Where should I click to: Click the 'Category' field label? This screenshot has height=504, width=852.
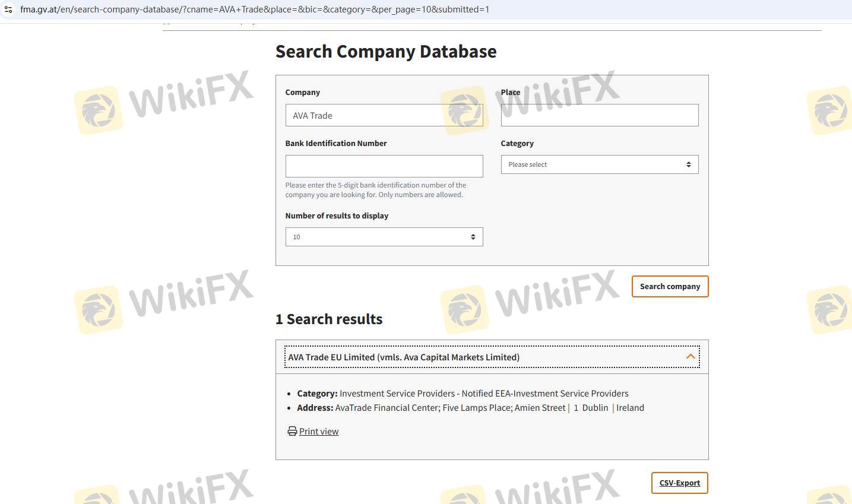[x=517, y=143]
